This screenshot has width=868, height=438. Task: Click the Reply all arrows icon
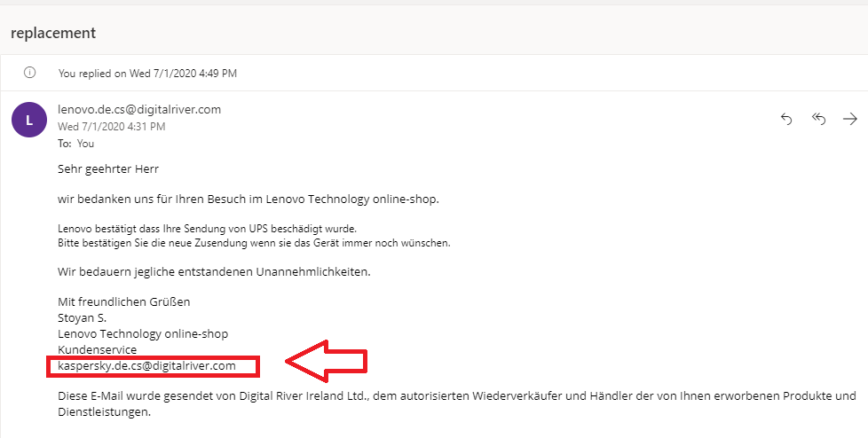[x=818, y=119]
